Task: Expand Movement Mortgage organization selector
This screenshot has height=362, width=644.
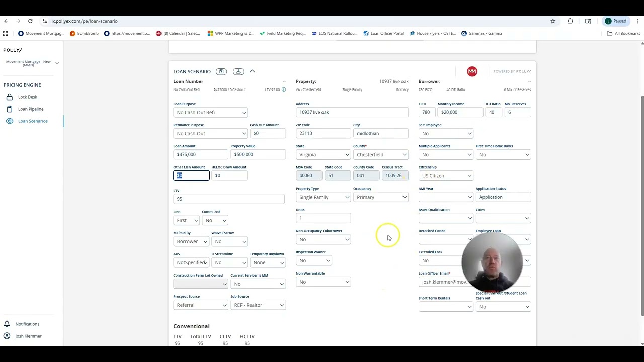Action: (57, 63)
